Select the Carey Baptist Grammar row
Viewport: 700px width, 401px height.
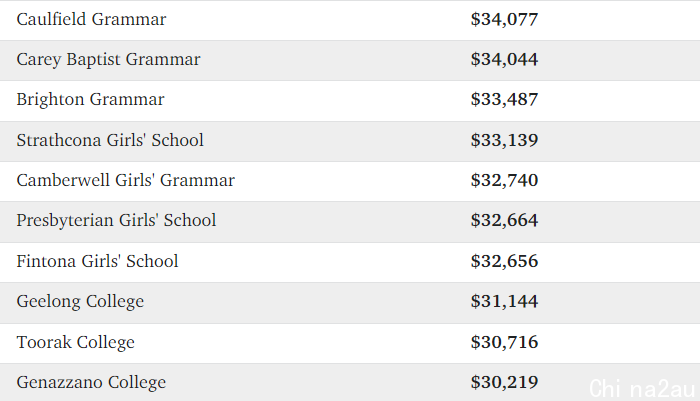point(350,60)
